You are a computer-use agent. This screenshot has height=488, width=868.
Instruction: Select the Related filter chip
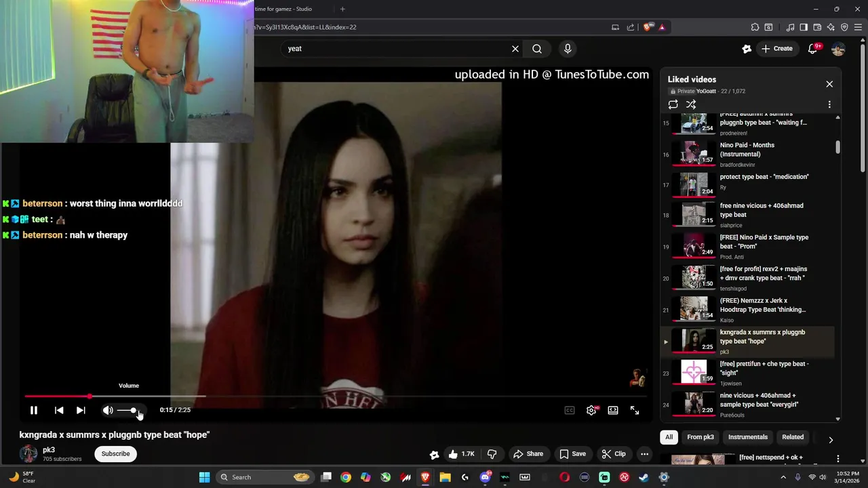click(x=793, y=437)
